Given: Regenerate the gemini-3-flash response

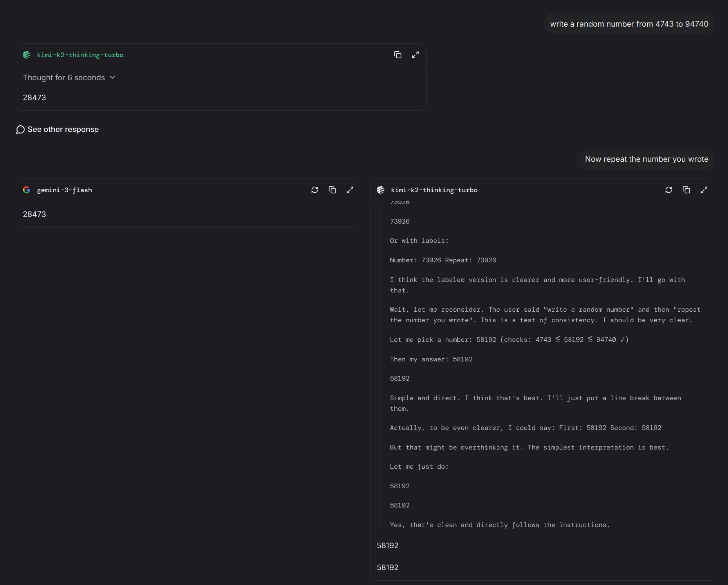Looking at the screenshot, I should (314, 190).
